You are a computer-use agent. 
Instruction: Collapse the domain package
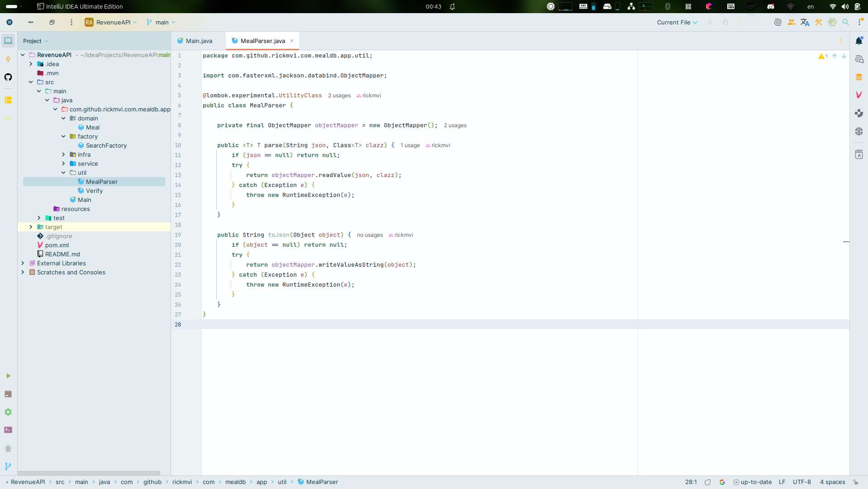tap(63, 118)
